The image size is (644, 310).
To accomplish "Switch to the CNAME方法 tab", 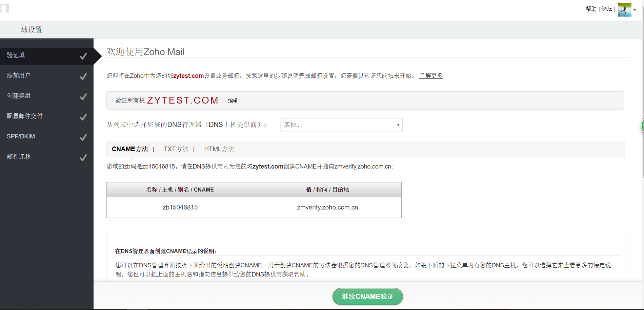I will point(130,149).
